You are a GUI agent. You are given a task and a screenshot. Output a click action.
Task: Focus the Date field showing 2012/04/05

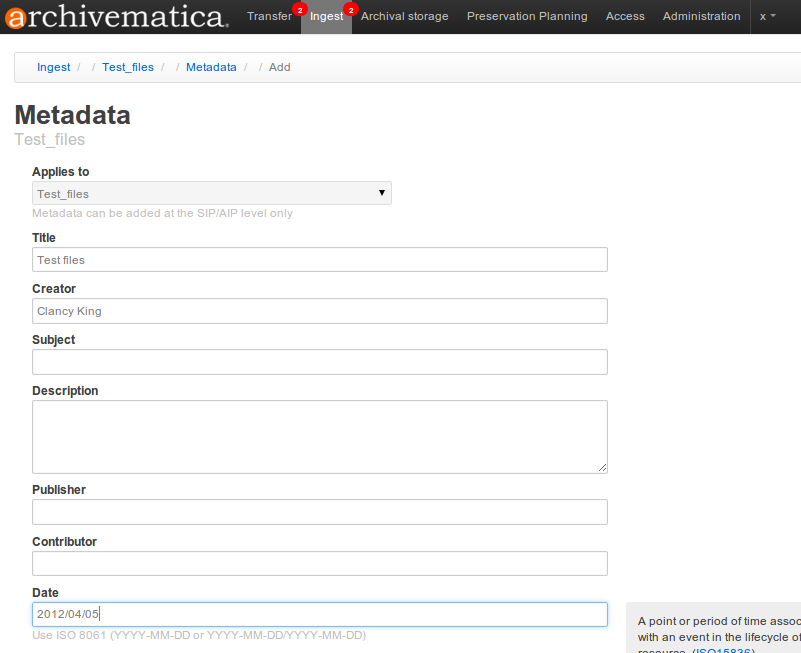(319, 614)
